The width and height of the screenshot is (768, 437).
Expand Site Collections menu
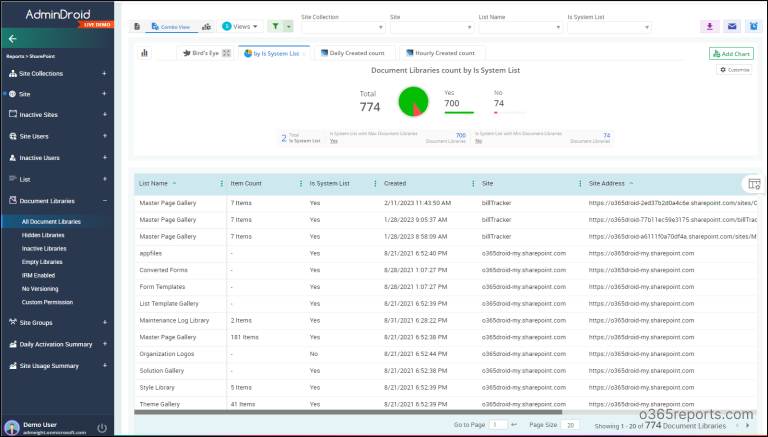point(104,73)
